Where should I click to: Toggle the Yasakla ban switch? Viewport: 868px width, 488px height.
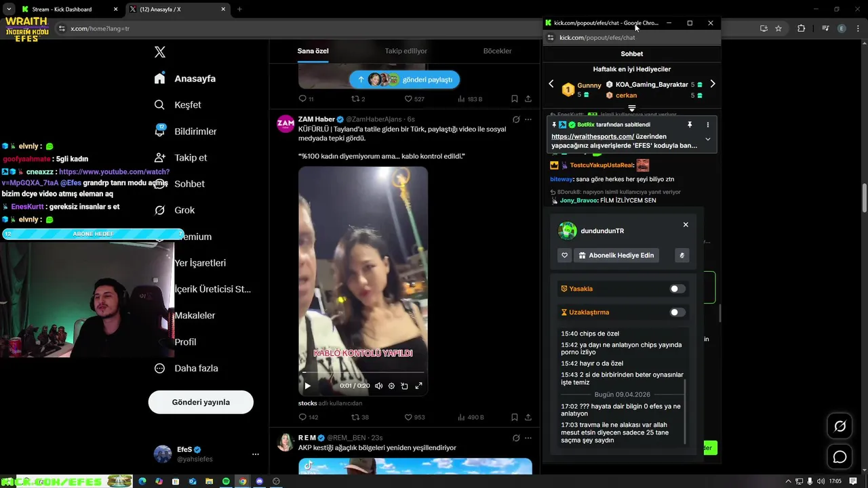tap(677, 289)
